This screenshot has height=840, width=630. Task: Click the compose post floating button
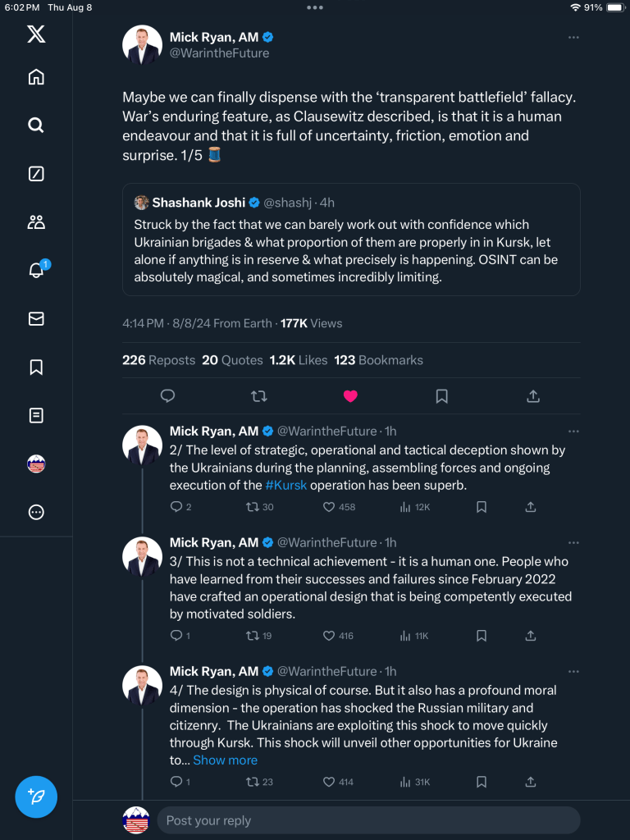[x=36, y=797]
